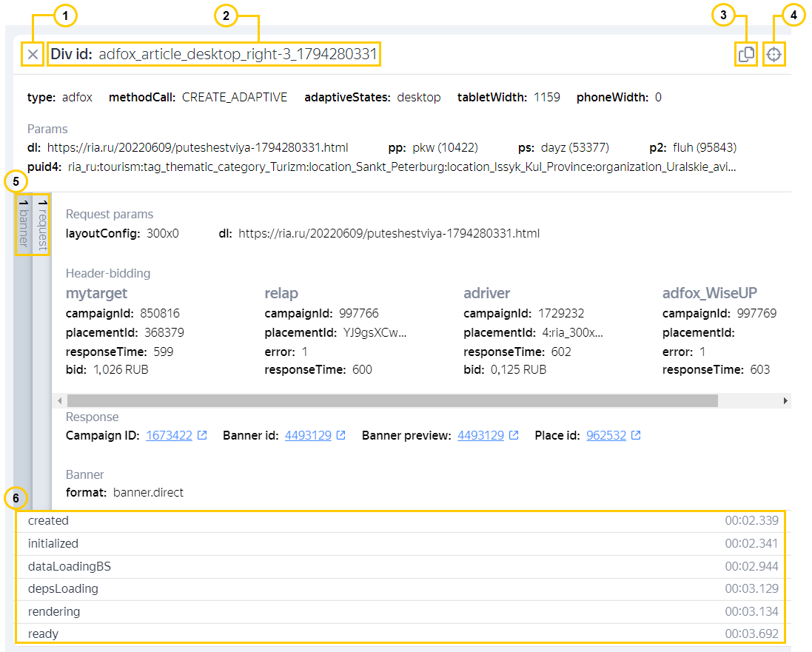Open the external link icon beside Place id
Image resolution: width=812 pixels, height=652 pixels.
636,435
